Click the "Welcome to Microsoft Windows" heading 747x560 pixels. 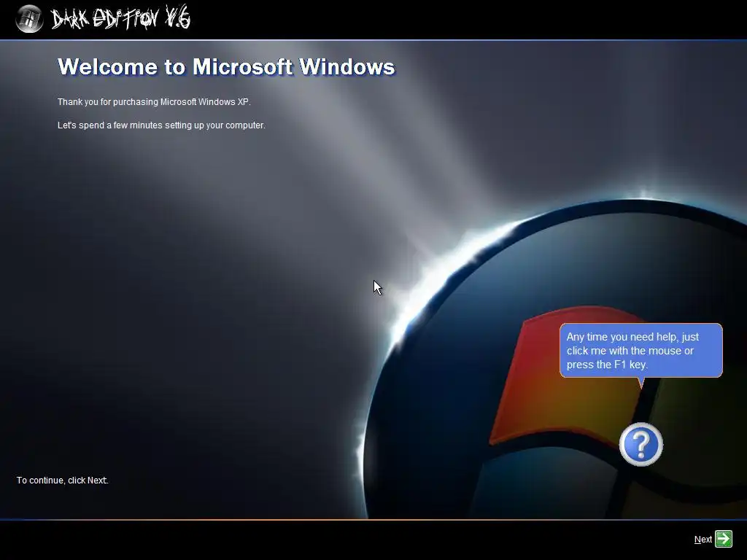point(226,66)
